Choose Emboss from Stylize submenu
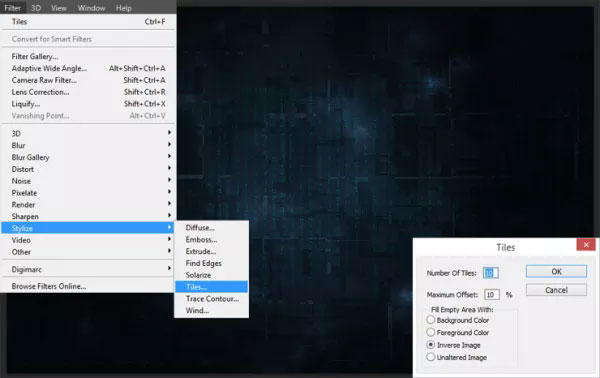 point(211,240)
